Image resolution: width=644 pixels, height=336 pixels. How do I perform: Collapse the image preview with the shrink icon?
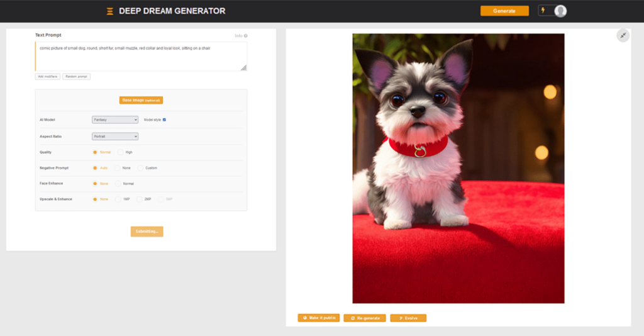(x=623, y=36)
